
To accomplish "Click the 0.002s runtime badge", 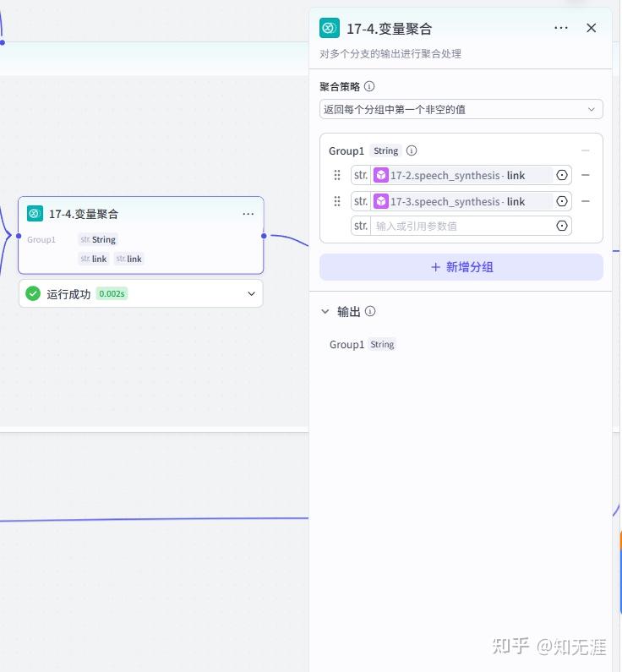I will 112,293.
